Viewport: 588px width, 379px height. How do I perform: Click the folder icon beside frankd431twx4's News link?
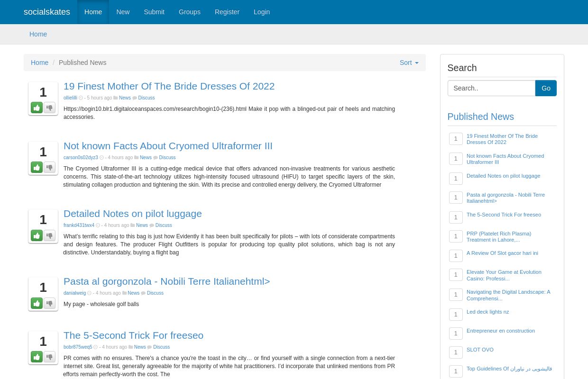[x=133, y=225]
